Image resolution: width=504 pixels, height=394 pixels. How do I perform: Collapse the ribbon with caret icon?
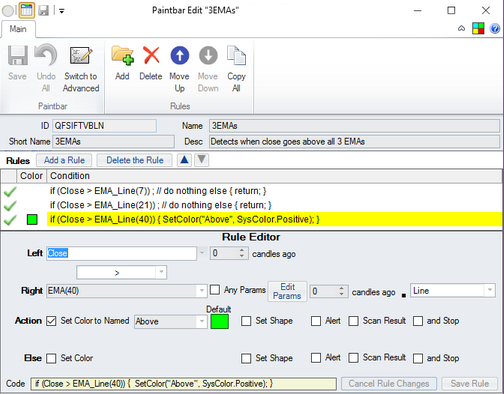pos(461,28)
